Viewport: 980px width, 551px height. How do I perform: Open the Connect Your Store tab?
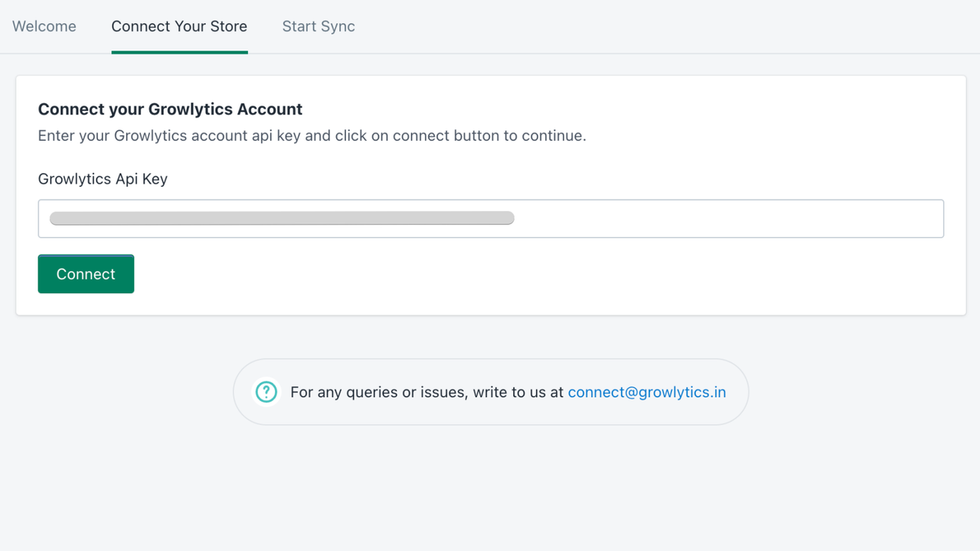[179, 26]
